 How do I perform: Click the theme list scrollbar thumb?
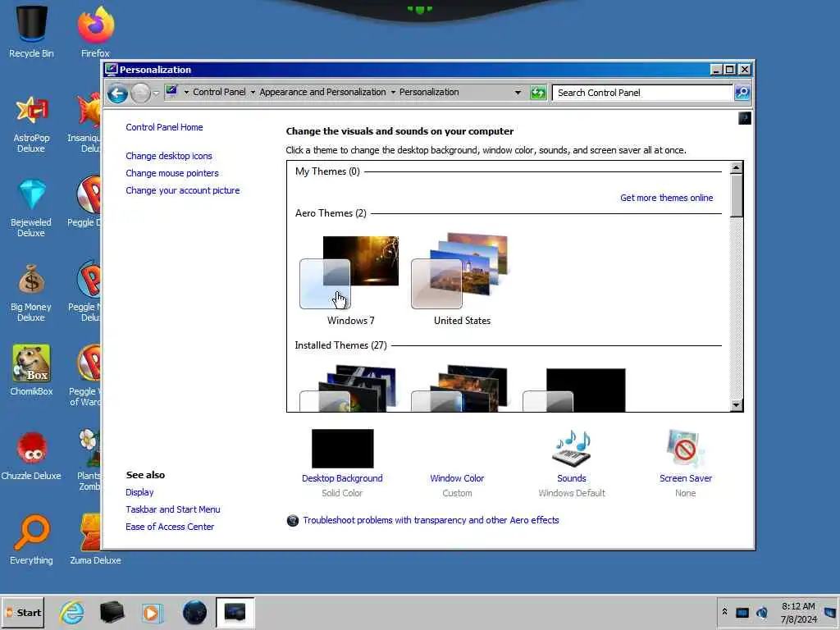tap(737, 196)
